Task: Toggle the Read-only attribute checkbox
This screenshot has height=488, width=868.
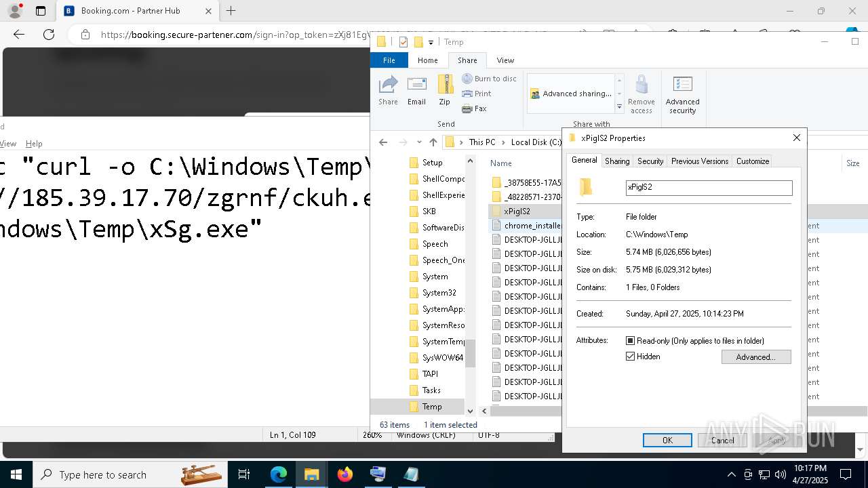Action: 631,341
